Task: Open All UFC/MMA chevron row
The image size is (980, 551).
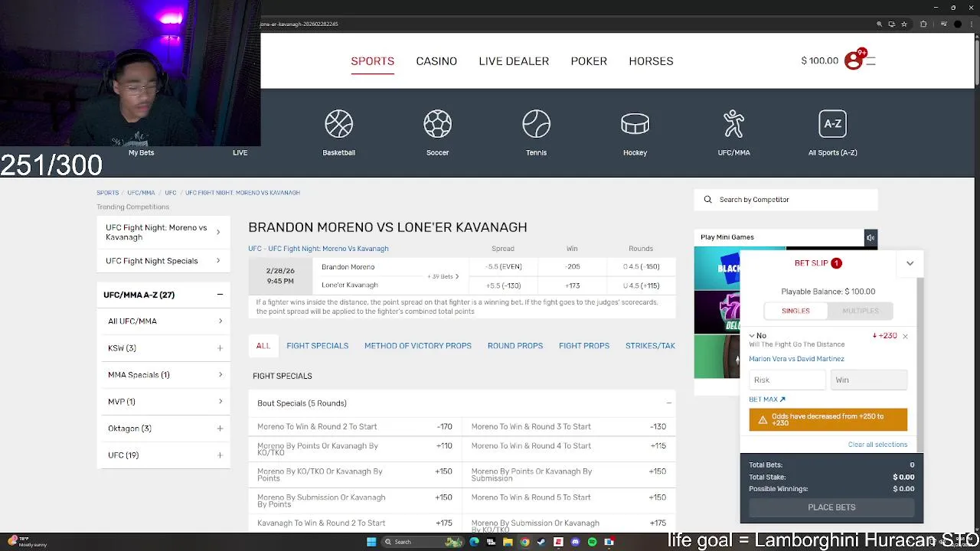Action: point(165,321)
